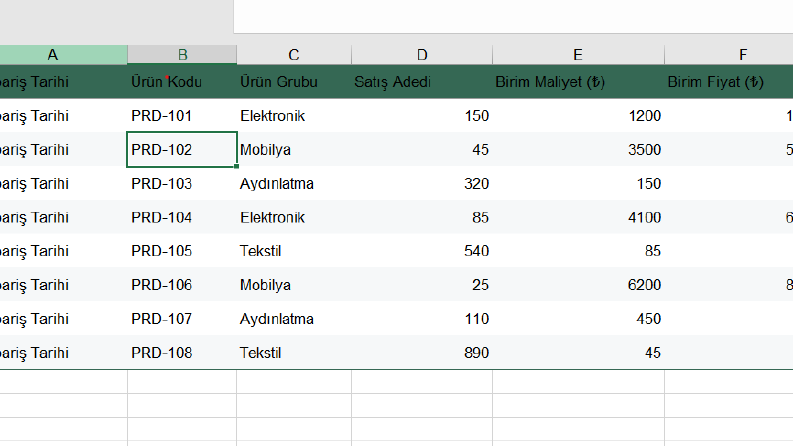The width and height of the screenshot is (793, 446).
Task: Select unit cost cell 150 for PRD-103
Action: coord(578,184)
